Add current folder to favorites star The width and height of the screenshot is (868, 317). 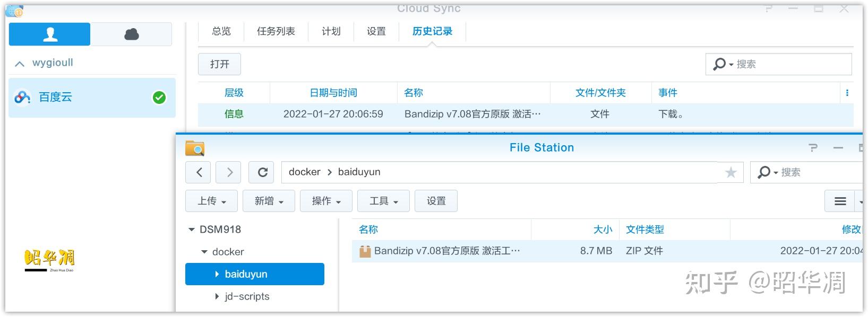click(731, 172)
